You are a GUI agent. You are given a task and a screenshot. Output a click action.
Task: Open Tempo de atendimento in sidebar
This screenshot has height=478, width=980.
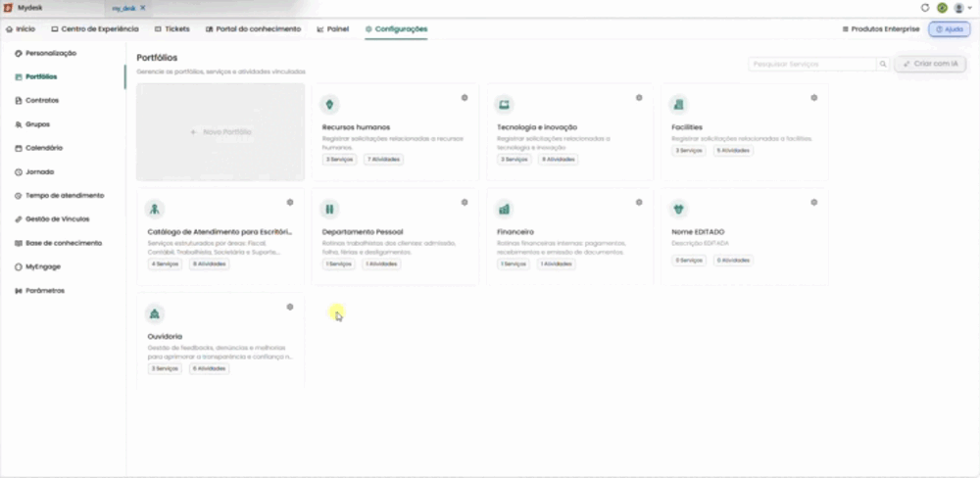59,196
